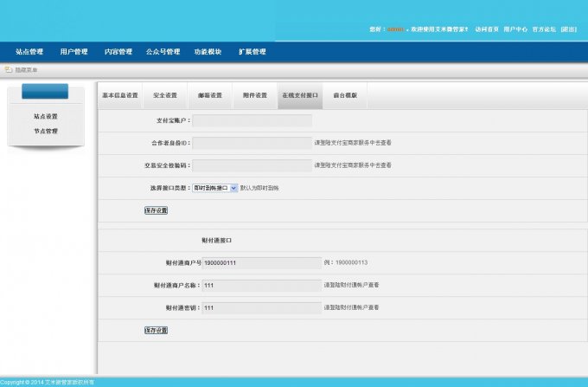This screenshot has width=588, height=387.
Task: Switch to the 扩展管理 menu
Action: click(252, 52)
